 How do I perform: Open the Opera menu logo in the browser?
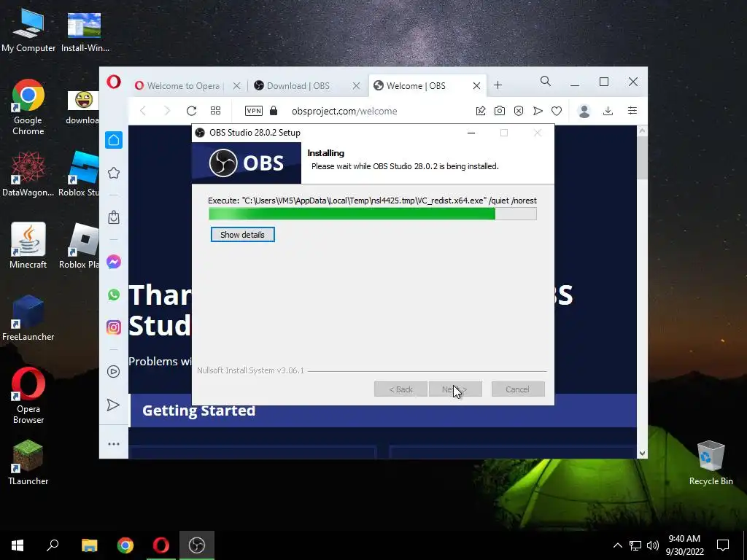[x=113, y=82]
